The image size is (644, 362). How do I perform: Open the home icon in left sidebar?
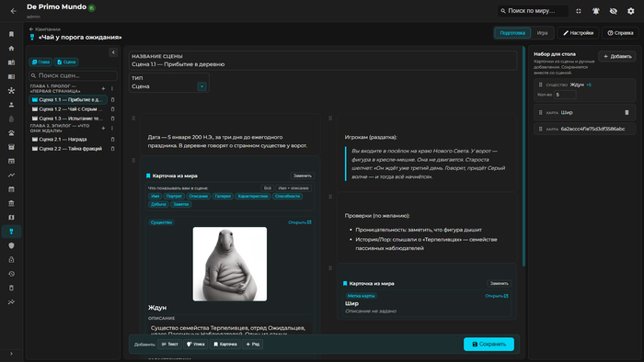[11, 49]
